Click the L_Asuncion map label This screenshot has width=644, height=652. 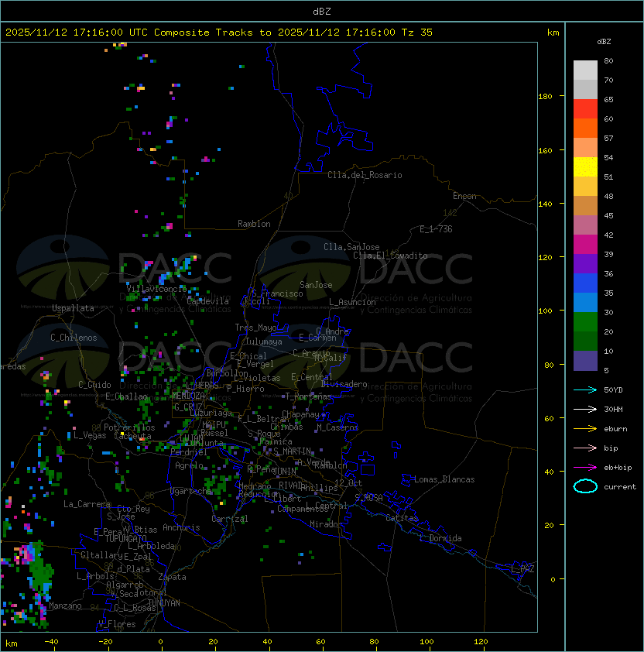(x=352, y=302)
